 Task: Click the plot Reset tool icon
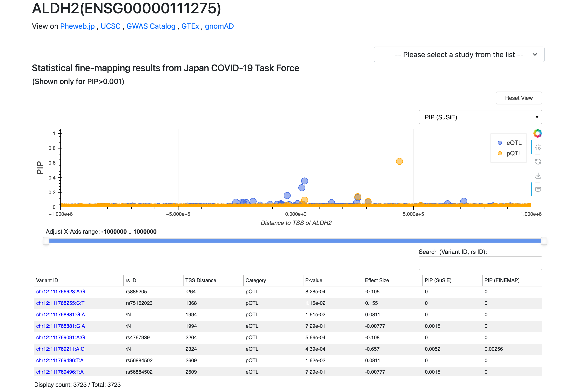(x=538, y=162)
